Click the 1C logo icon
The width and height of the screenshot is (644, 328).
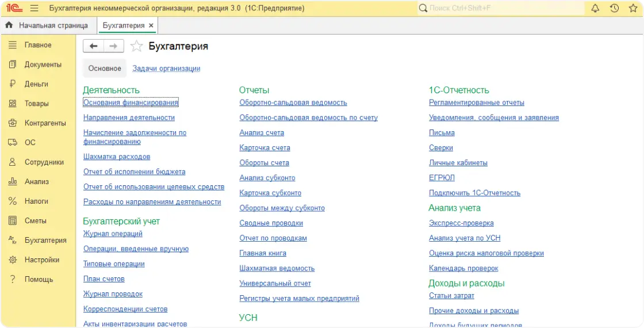pyautogui.click(x=14, y=8)
